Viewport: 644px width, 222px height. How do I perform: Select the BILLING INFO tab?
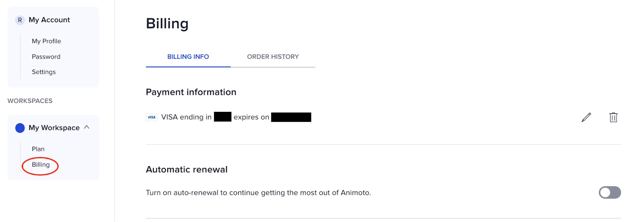[188, 57]
